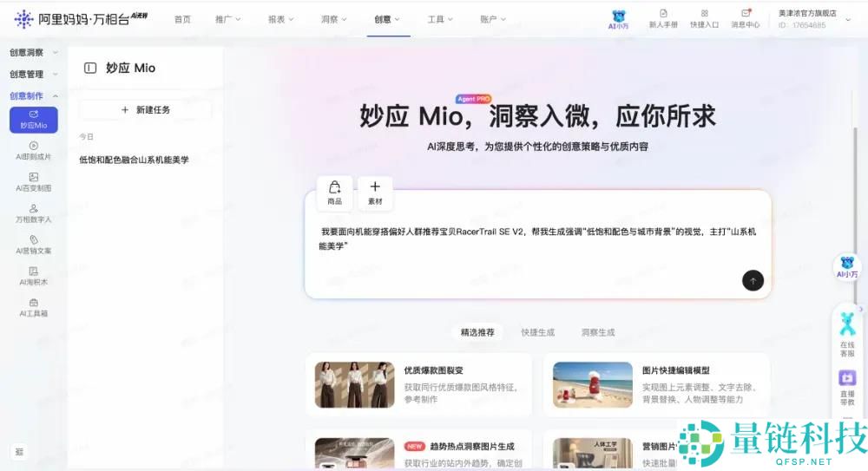Open 优质爆款图裂变 card
Image resolution: width=868 pixels, height=471 pixels.
tap(418, 384)
